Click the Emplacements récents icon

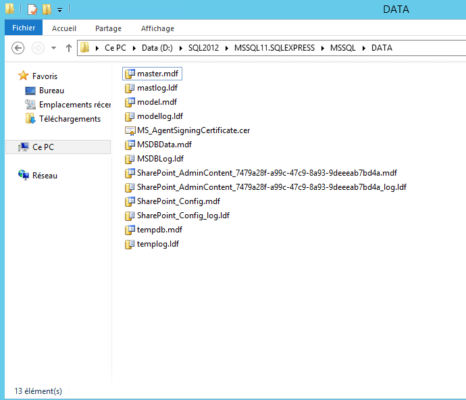(x=30, y=105)
